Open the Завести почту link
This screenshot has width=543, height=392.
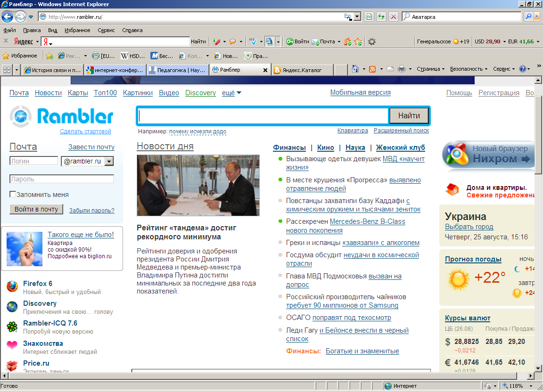(x=91, y=147)
